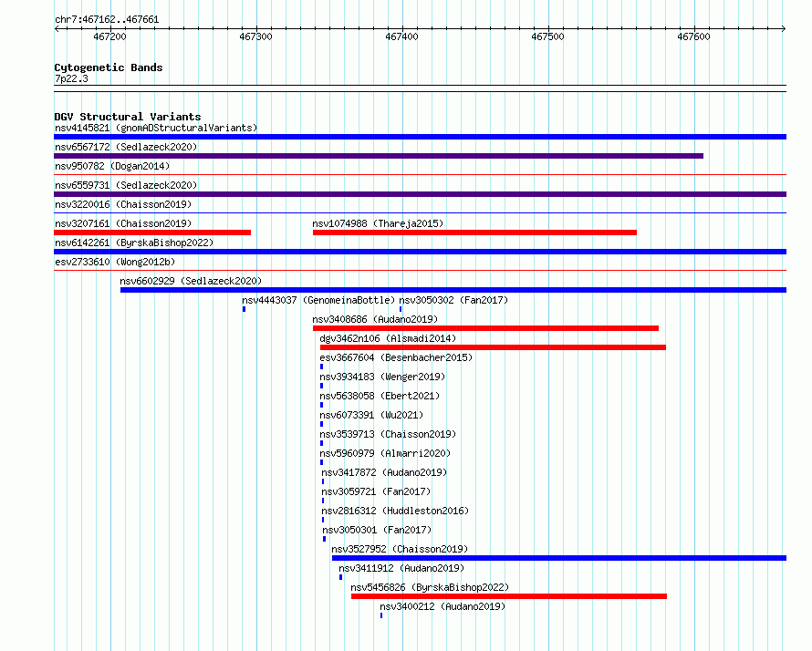
Task: Select the purple nsv6567172 variant bar
Action: [x=379, y=156]
